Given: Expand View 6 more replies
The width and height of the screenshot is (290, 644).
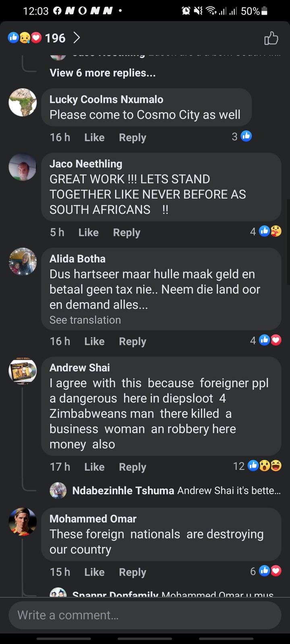Looking at the screenshot, I should tap(102, 73).
